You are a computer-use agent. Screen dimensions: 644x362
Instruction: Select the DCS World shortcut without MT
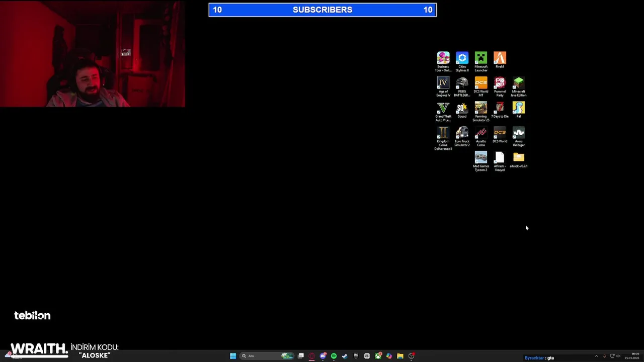[x=500, y=135]
